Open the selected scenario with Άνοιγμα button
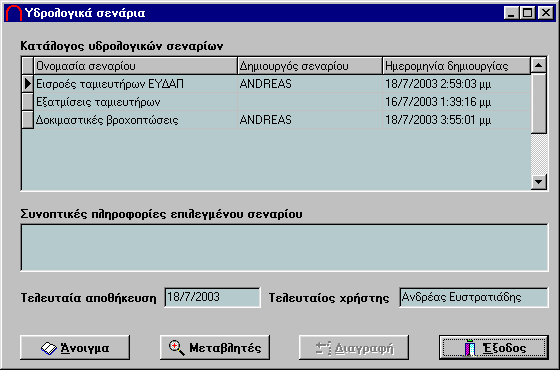Viewport: 560px width, 370px height. coord(75,347)
